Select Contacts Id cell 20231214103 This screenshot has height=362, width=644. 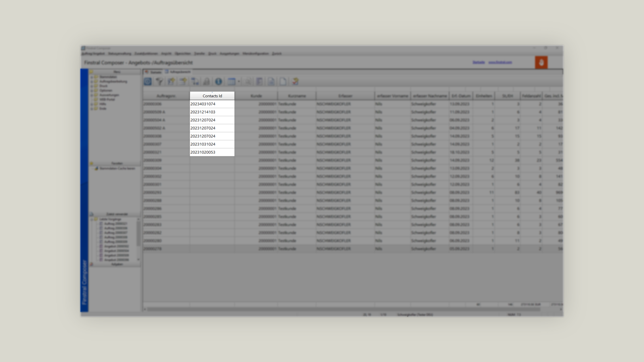point(203,112)
